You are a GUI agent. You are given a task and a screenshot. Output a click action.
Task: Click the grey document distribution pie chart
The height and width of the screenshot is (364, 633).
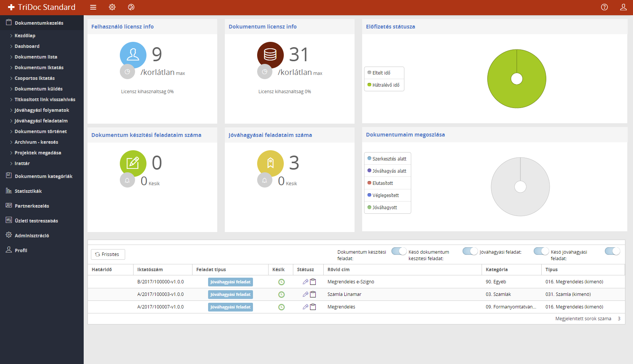click(x=520, y=187)
